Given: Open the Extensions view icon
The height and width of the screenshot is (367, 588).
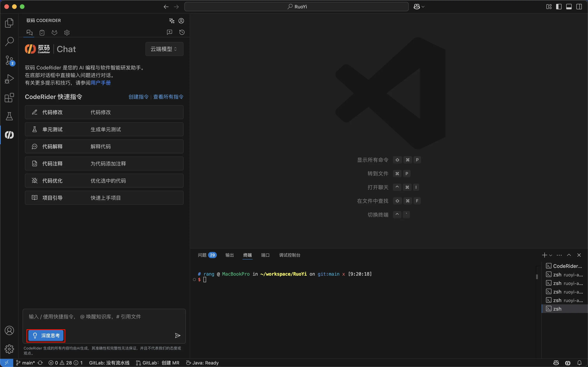Looking at the screenshot, I should (9, 98).
